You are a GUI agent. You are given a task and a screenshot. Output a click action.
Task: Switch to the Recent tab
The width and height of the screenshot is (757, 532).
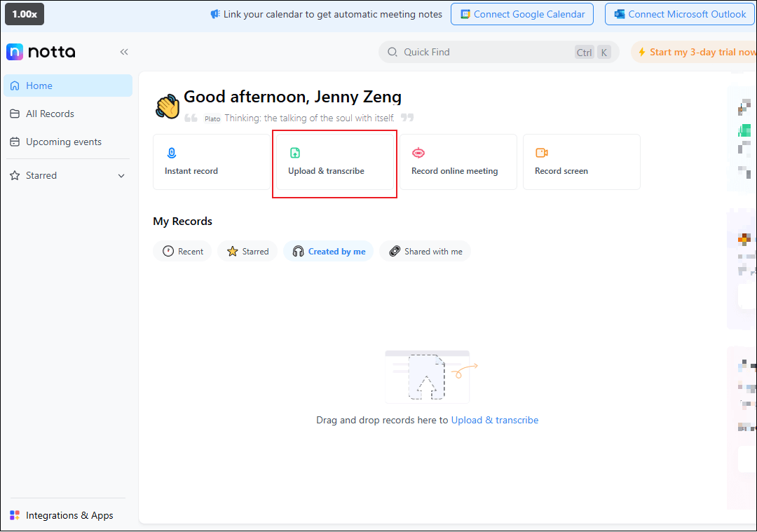tap(182, 251)
